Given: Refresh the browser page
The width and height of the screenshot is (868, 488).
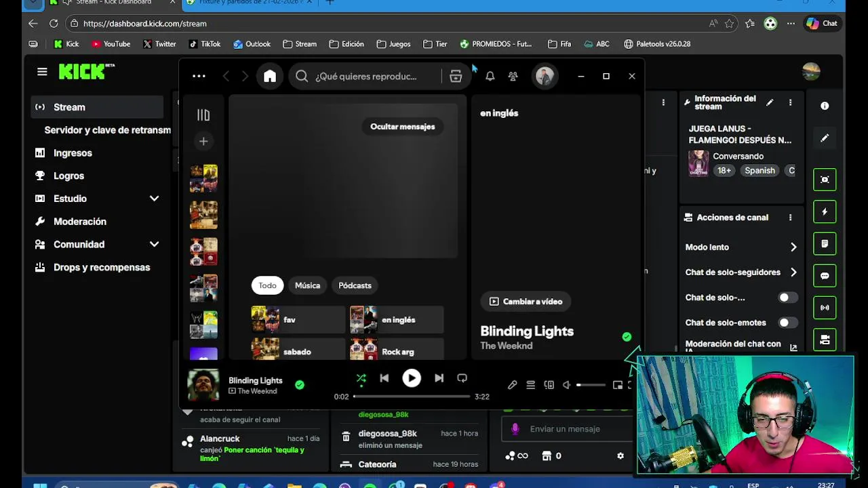Looking at the screenshot, I should point(54,23).
